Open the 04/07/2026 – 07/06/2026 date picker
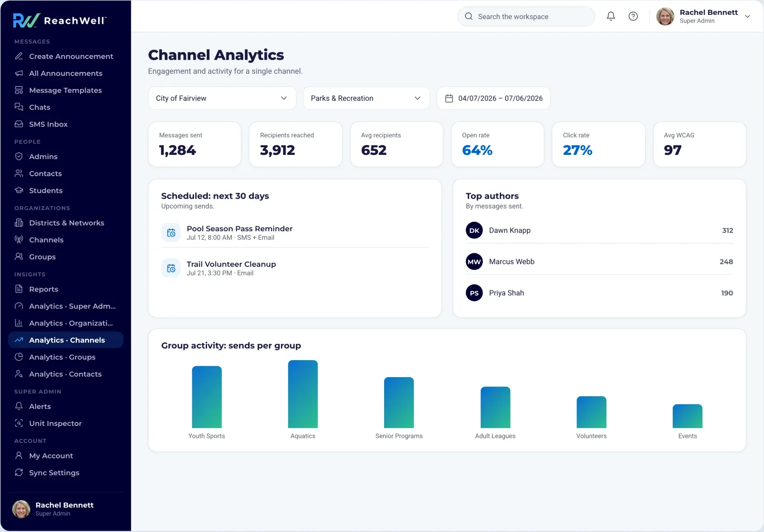The height and width of the screenshot is (532, 764). (493, 98)
